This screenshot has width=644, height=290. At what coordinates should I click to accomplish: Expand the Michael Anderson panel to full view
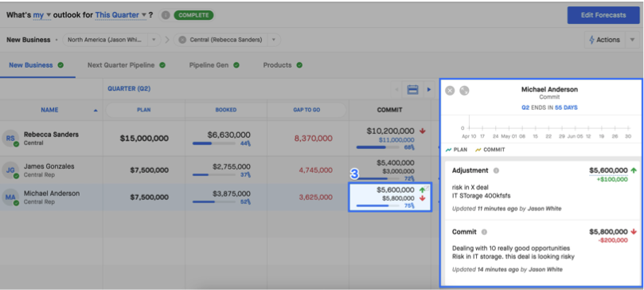pyautogui.click(x=464, y=91)
